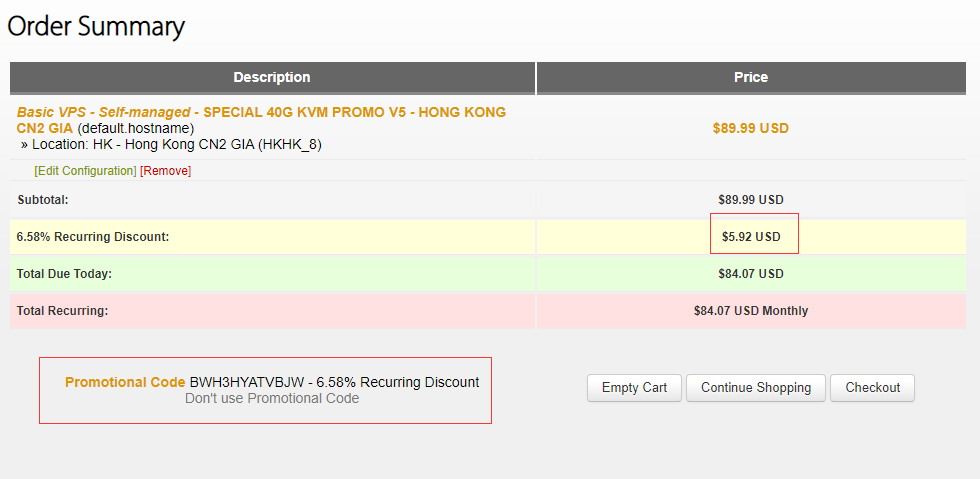Click the Subtotal value $89.99 USD

pos(751,200)
